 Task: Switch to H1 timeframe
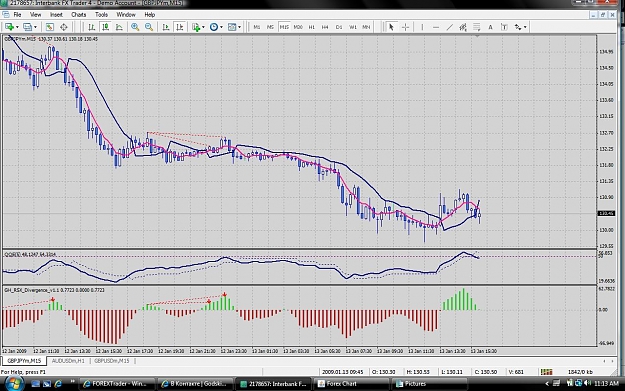tap(312, 27)
